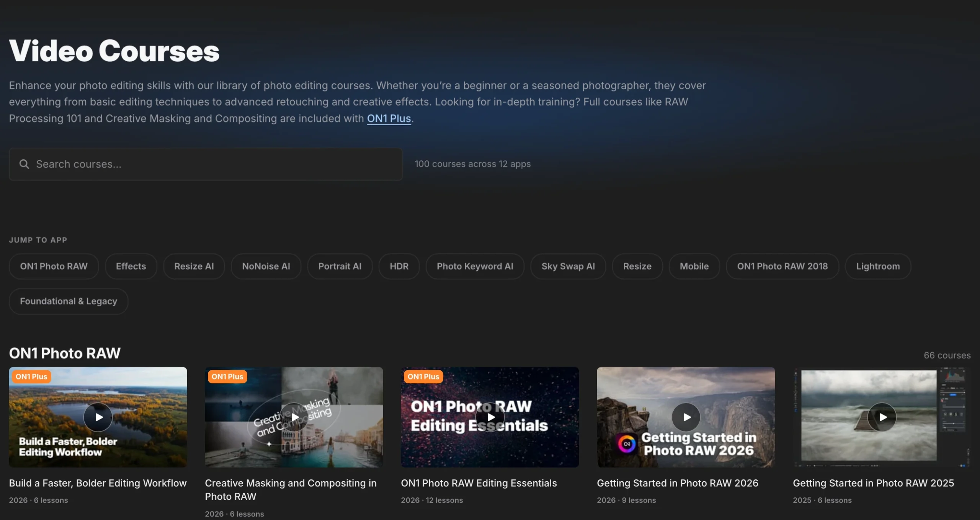The height and width of the screenshot is (520, 980).
Task: Play the Creative Masking and Compositing video
Action: pos(294,417)
